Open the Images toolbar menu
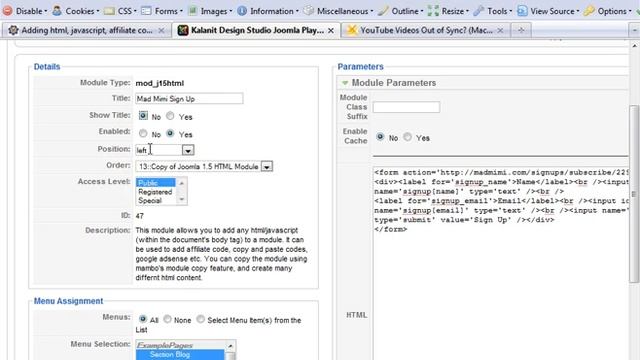The width and height of the screenshot is (640, 360). pyautogui.click(x=210, y=11)
